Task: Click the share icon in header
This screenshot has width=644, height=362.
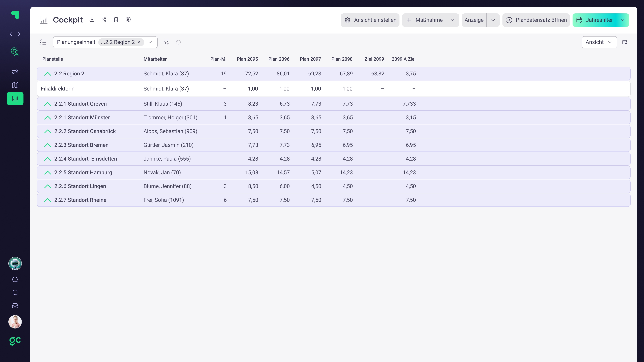Action: point(104,19)
